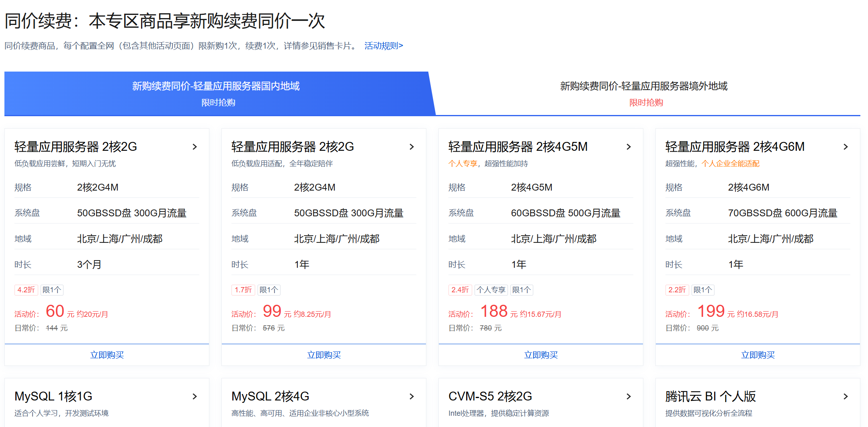Click 约8.25元/月 monthly price text
868x427 pixels.
click(x=312, y=314)
